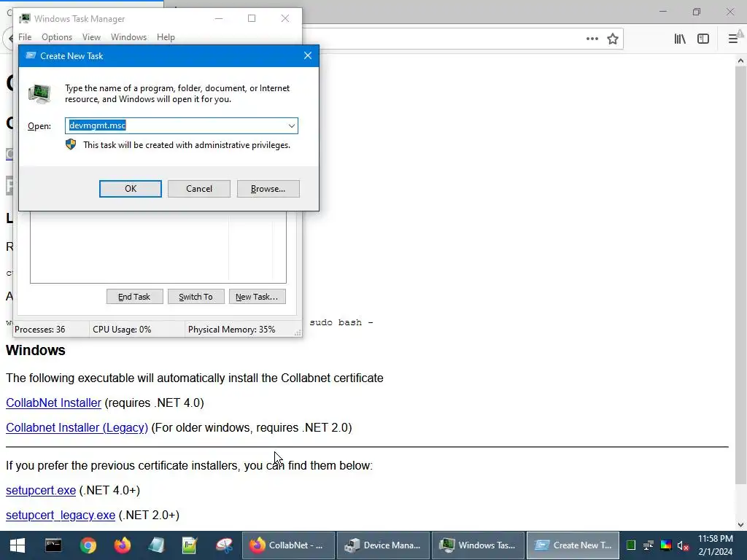Viewport: 747px width, 560px height.
Task: Open the Windows menu in Task Manager
Action: coord(128,37)
